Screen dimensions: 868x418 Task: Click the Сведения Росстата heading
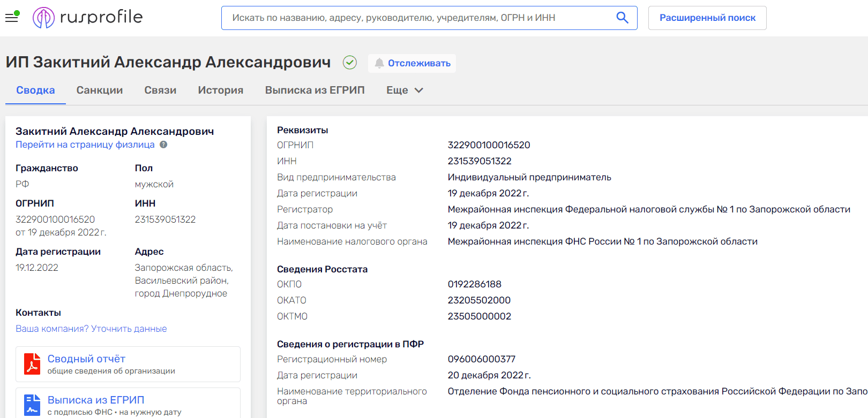[322, 269]
